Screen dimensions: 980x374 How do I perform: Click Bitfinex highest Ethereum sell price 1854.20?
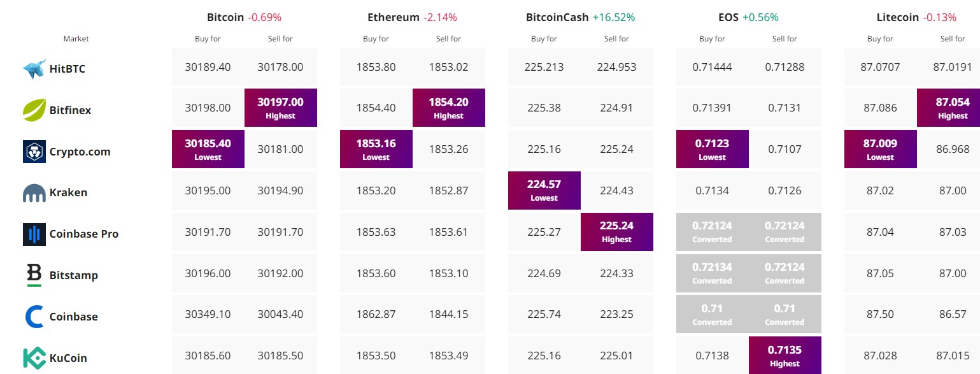pos(448,108)
